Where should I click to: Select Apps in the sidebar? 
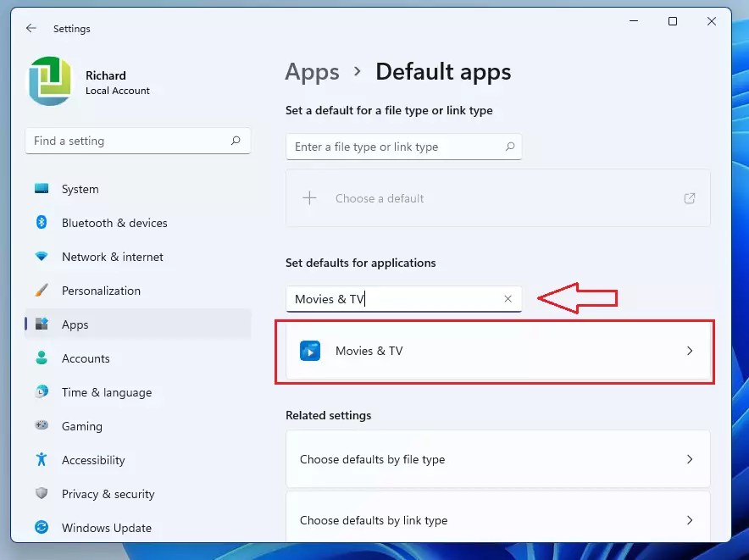(x=137, y=324)
